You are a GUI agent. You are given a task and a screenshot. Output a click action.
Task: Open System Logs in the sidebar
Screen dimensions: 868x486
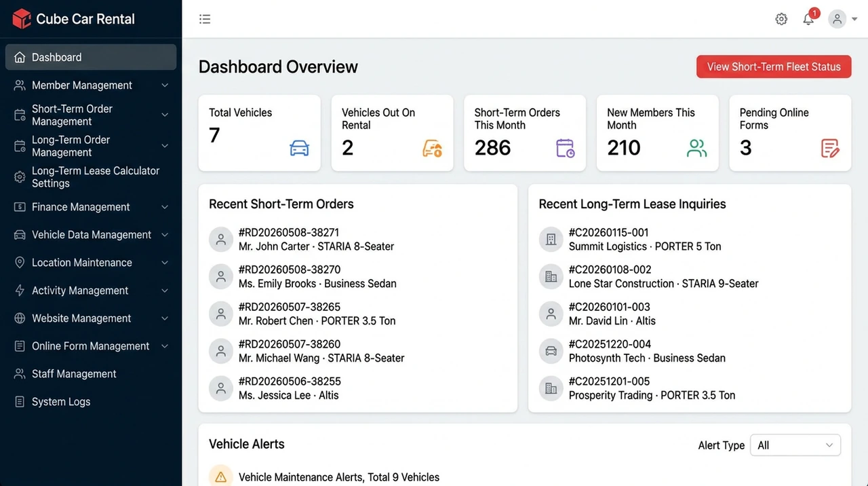(91, 402)
